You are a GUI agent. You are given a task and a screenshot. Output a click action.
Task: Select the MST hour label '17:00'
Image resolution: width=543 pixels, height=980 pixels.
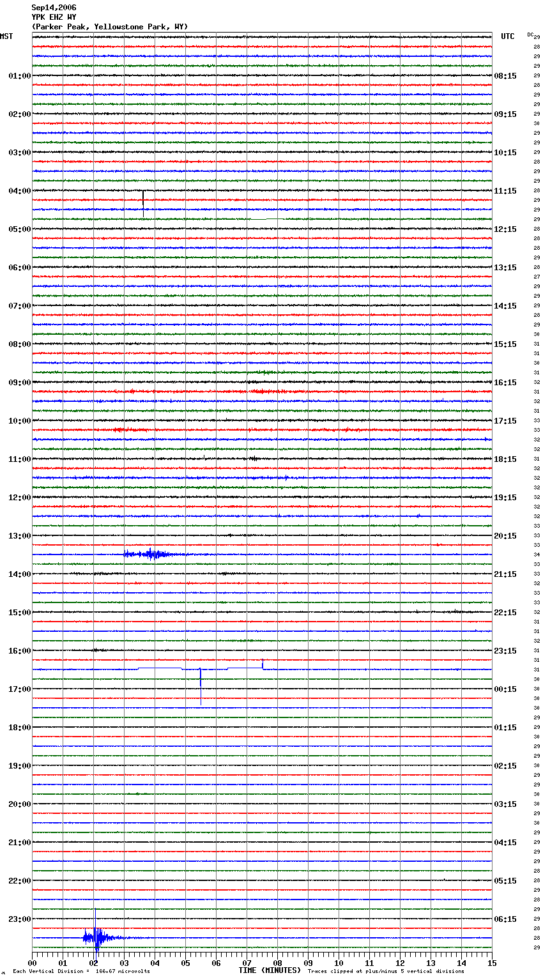[20, 689]
